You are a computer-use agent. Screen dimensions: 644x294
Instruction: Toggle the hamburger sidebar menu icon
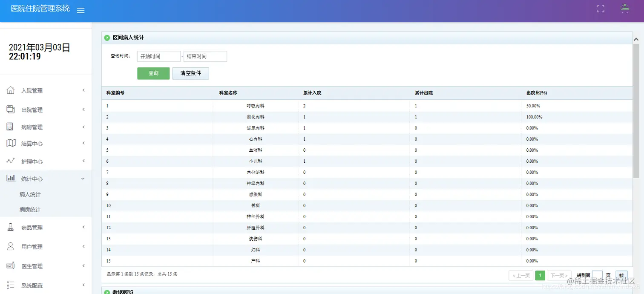pyautogui.click(x=80, y=10)
